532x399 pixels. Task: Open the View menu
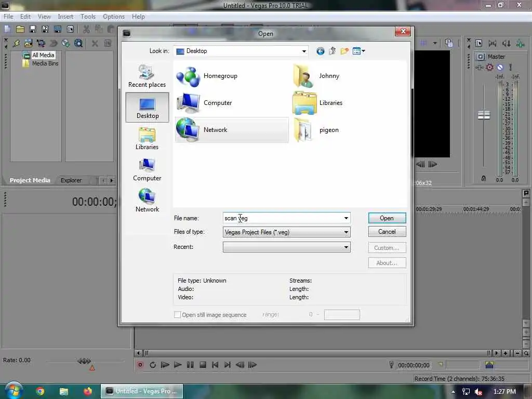tap(44, 16)
